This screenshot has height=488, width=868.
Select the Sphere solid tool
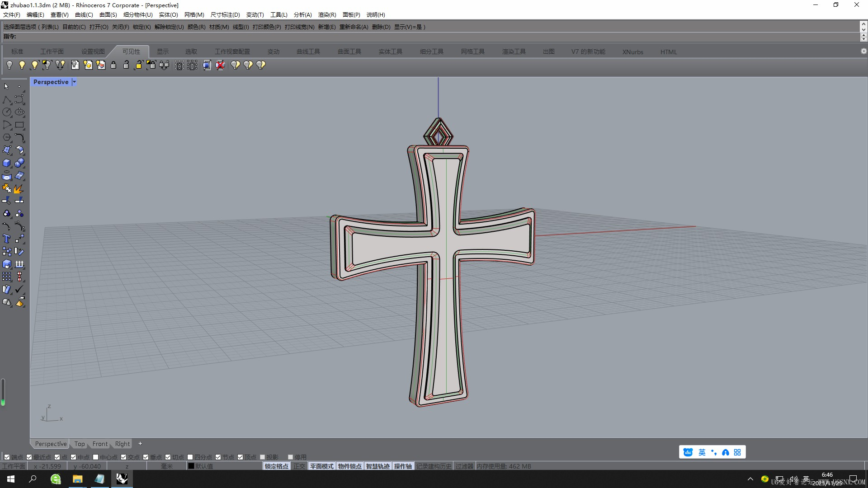click(x=19, y=163)
